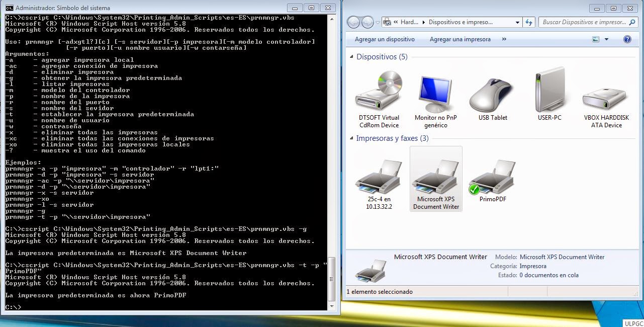This screenshot has height=327, width=644.
Task: Collapse the Impresoras y faxes (3) group
Action: [x=351, y=138]
